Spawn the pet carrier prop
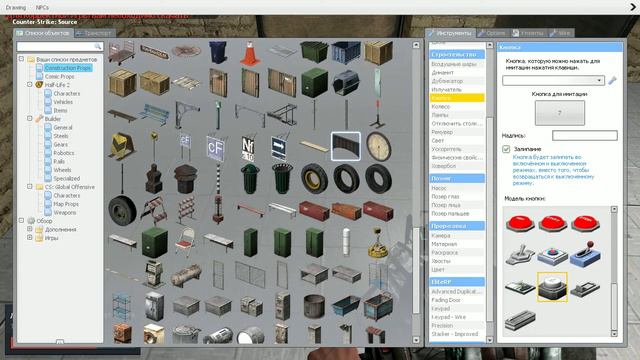 click(x=346, y=82)
